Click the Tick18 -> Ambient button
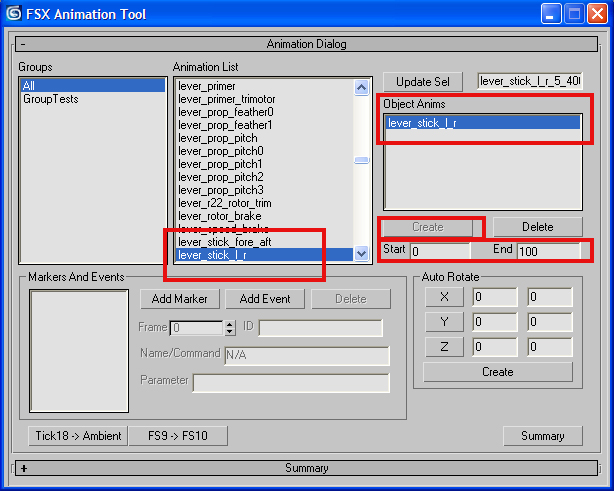The height and width of the screenshot is (491, 614). [x=78, y=436]
